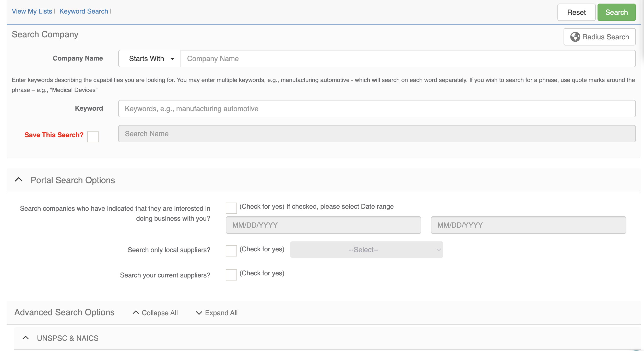Viewport: 644px width, 351px height.
Task: Open the View My Lists page
Action: pyautogui.click(x=31, y=11)
